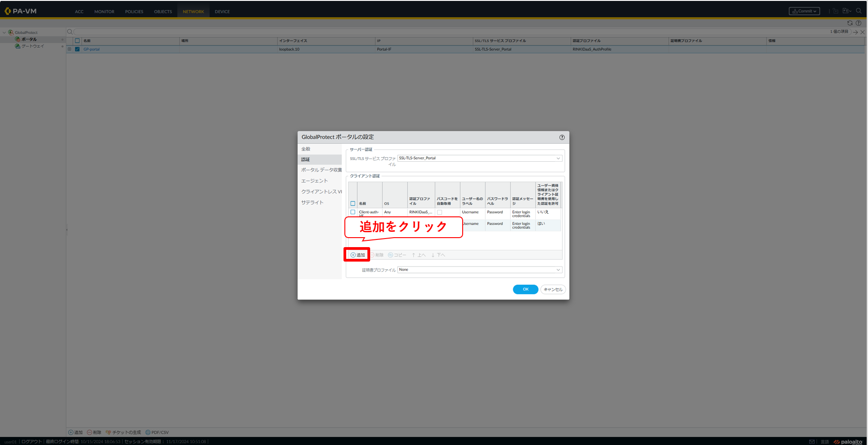Click the PA-VM logo
The height and width of the screenshot is (445, 868).
tap(21, 11)
